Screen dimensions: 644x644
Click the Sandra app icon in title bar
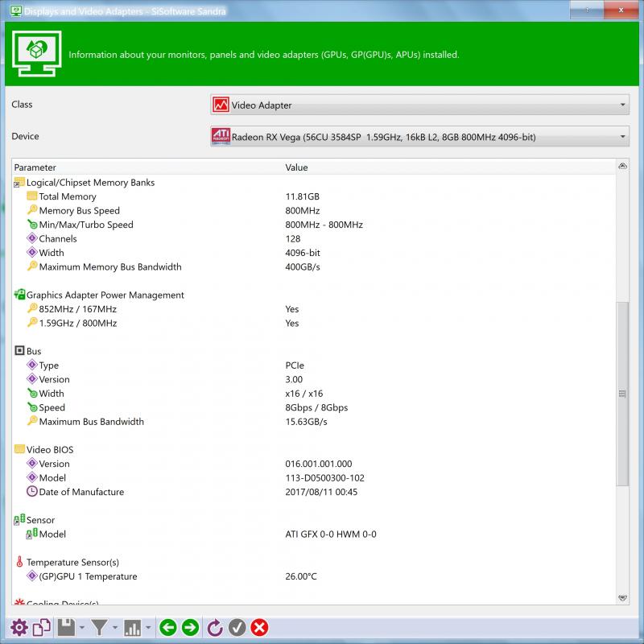[x=15, y=10]
